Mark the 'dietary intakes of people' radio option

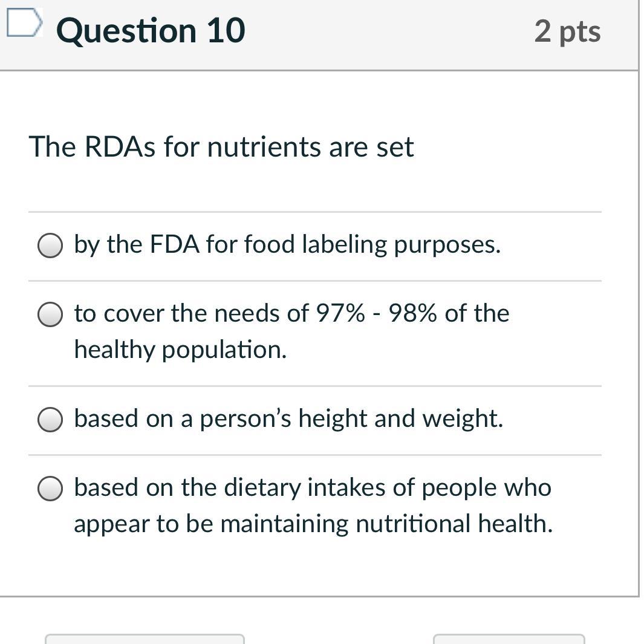[x=50, y=489]
